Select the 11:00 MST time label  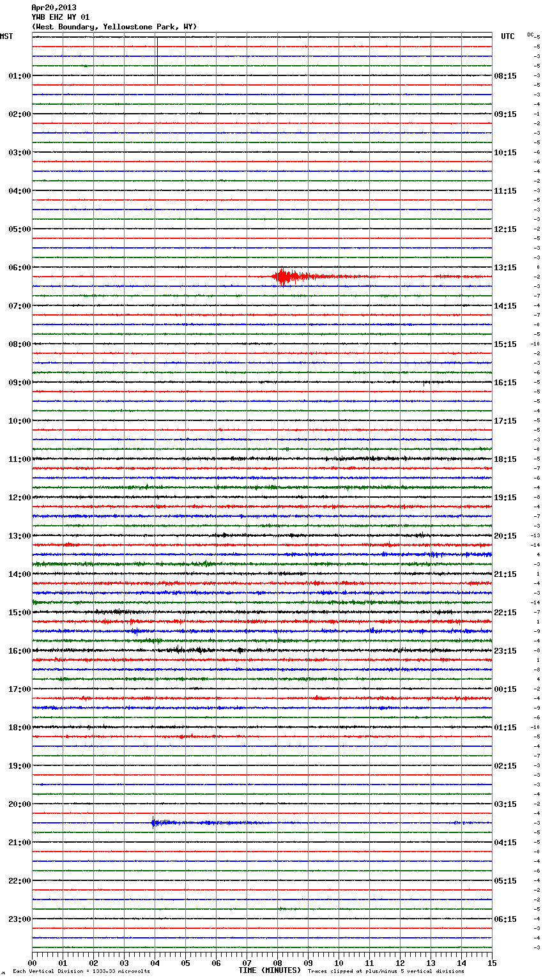pos(19,459)
